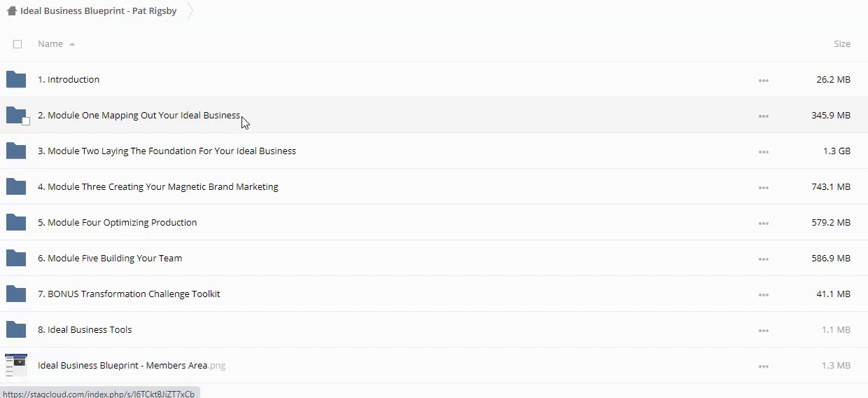Sort the list by the Size column
This screenshot has height=398, width=868.
841,43
